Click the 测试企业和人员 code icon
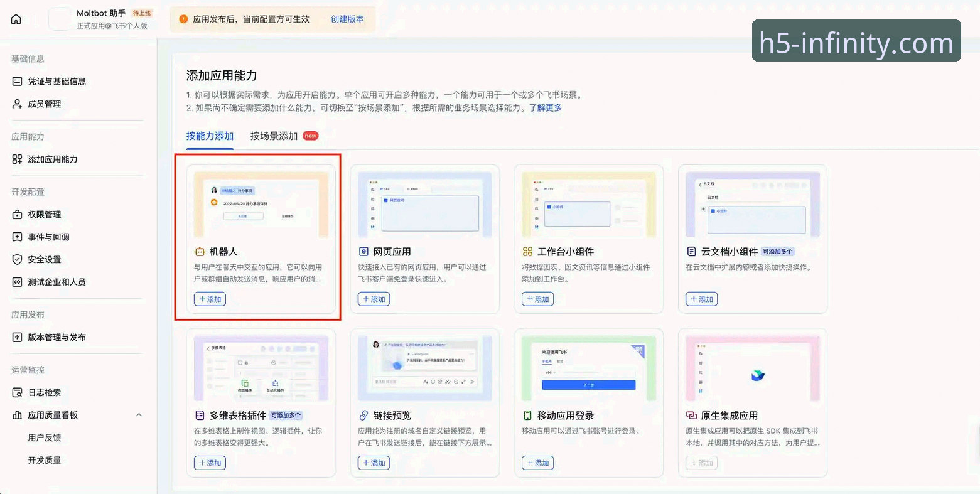Viewport: 980px width, 494px height. click(x=17, y=282)
